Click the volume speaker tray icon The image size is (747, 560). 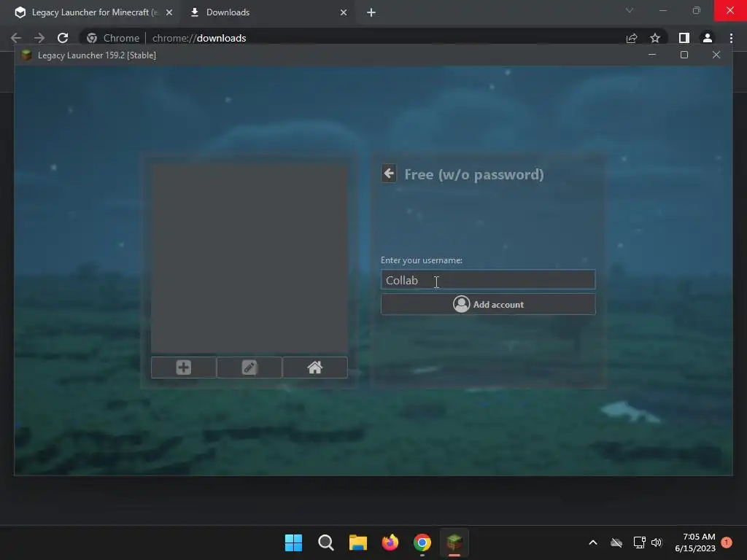(657, 542)
